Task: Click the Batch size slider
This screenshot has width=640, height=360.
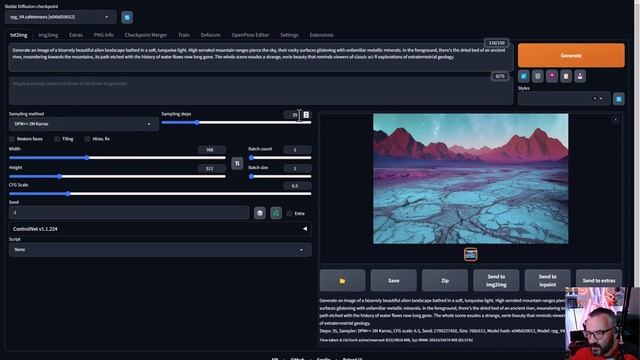Action: tap(280, 176)
